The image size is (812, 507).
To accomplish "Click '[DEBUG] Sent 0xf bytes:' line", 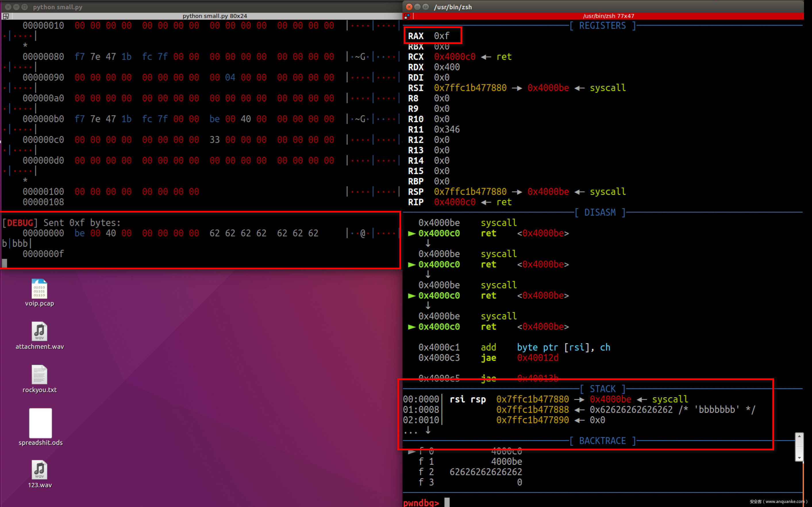I will coord(61,223).
